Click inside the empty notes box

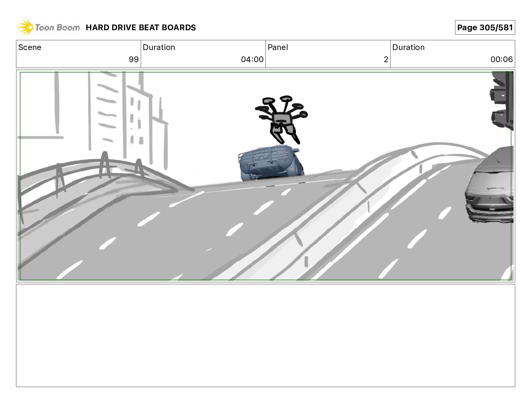click(x=265, y=335)
